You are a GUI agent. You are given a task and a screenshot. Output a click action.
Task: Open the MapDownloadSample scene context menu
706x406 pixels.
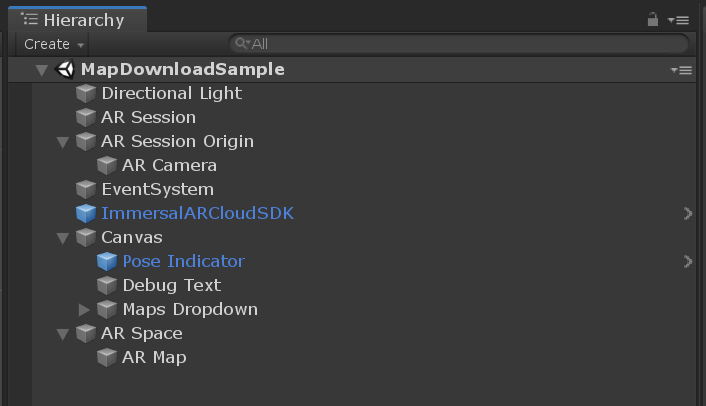681,70
